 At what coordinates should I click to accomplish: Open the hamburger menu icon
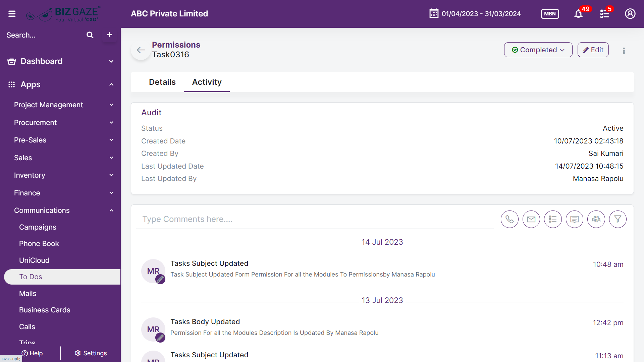[x=12, y=14]
